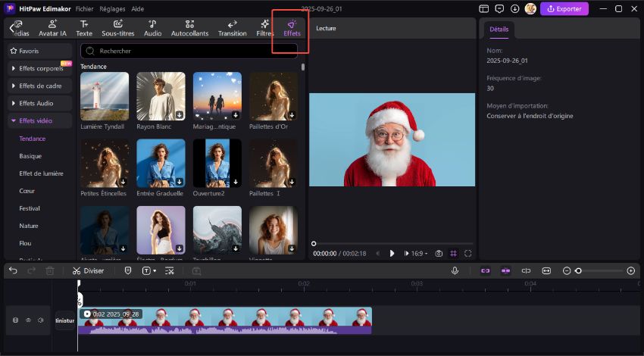Viewport: 644px width, 356px height.
Task: Select the Mariag...ntique effect thumbnail
Action: coord(217,96)
